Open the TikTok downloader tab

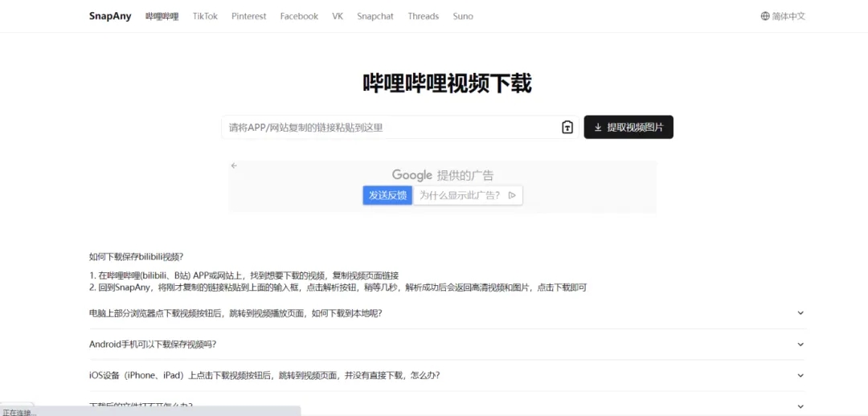coord(205,16)
